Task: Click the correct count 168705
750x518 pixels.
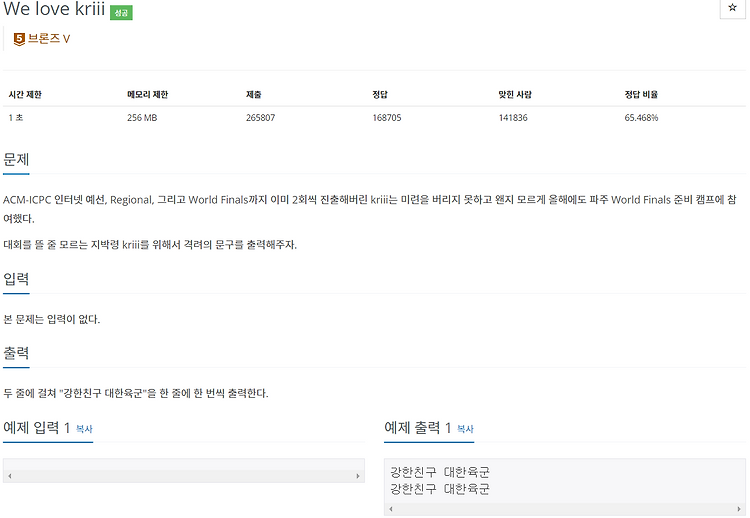Action: coord(387,118)
